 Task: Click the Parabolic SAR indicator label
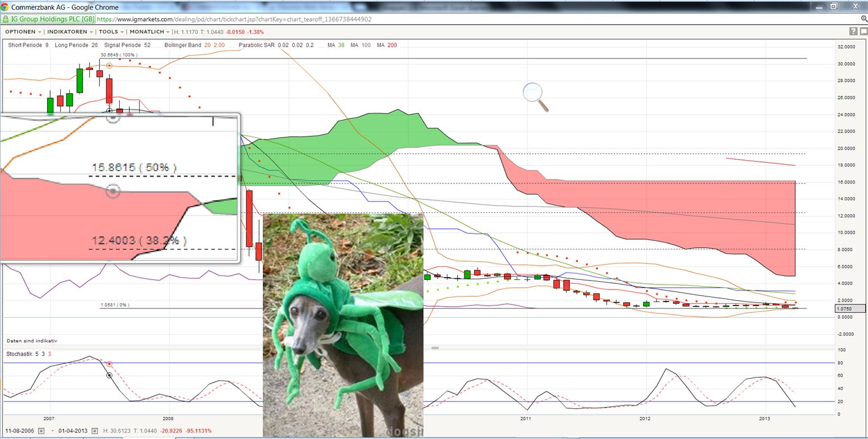click(276, 45)
